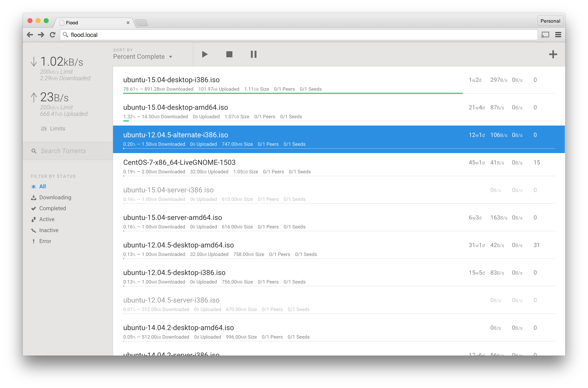Filter by All status
Image resolution: width=588 pixels, height=388 pixels.
tap(42, 186)
